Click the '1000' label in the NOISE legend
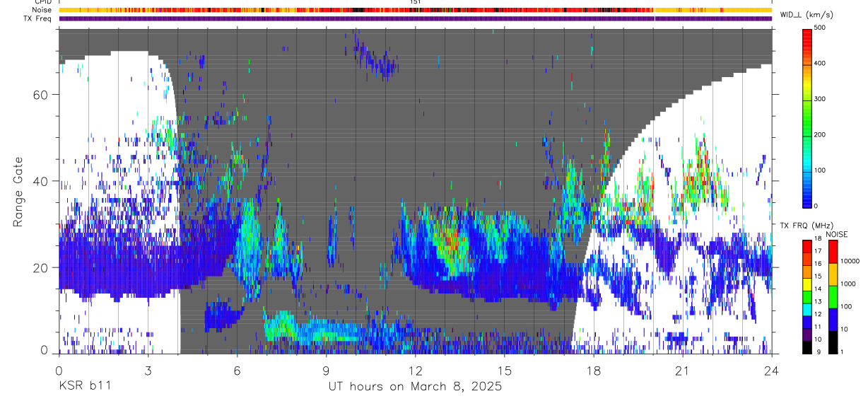868x401 pixels. coord(848,284)
